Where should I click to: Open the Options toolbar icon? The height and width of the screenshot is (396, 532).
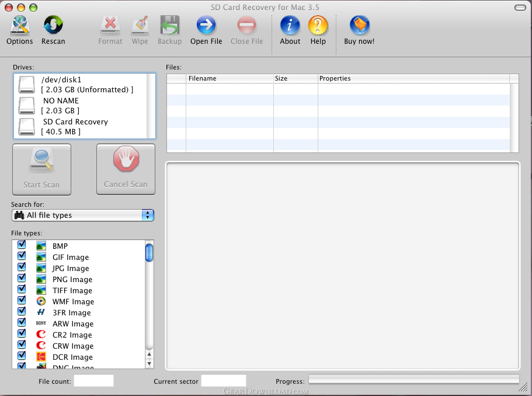point(19,25)
